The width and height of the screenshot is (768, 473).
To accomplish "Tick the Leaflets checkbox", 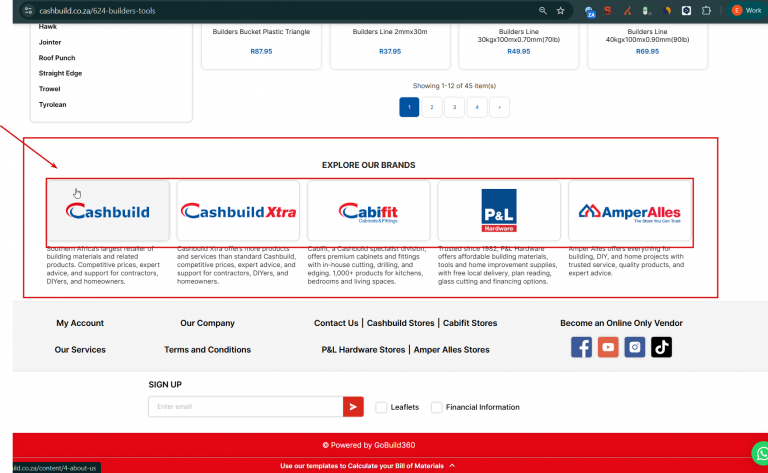I will click(381, 407).
